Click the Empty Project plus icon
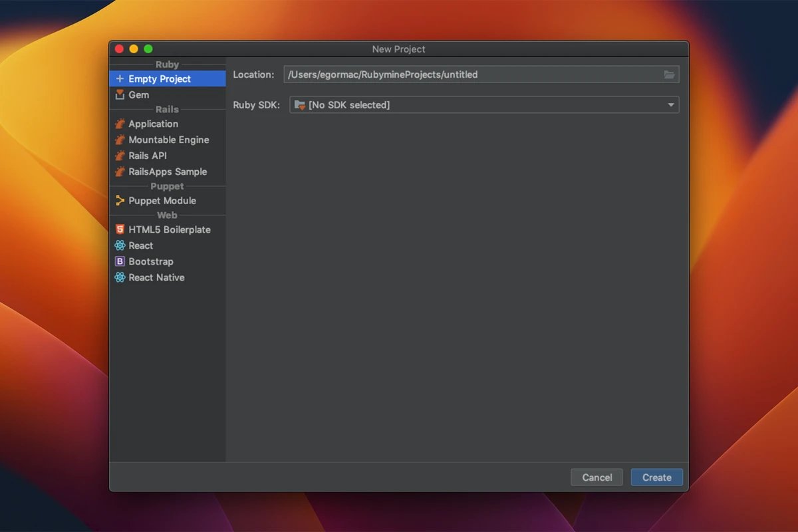This screenshot has width=798, height=532. [x=120, y=79]
